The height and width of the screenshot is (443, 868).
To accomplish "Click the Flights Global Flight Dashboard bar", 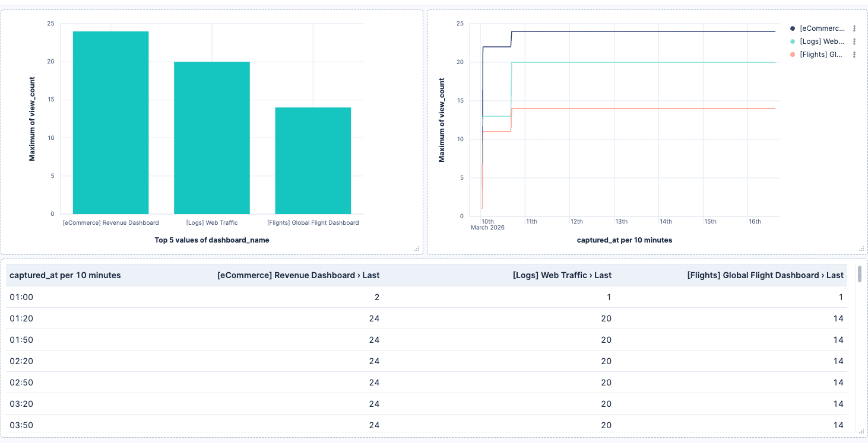I will pos(313,160).
